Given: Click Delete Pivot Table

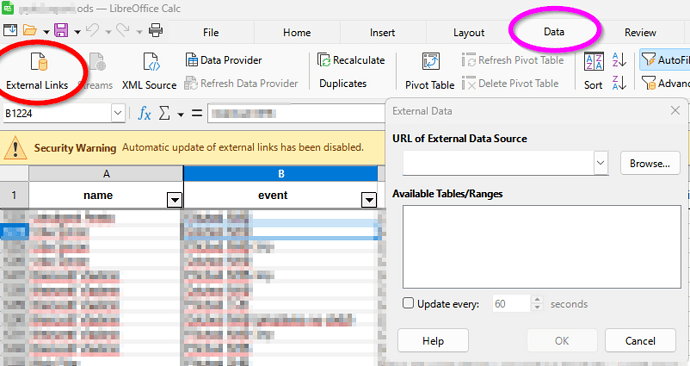Looking at the screenshot, I should (x=510, y=83).
